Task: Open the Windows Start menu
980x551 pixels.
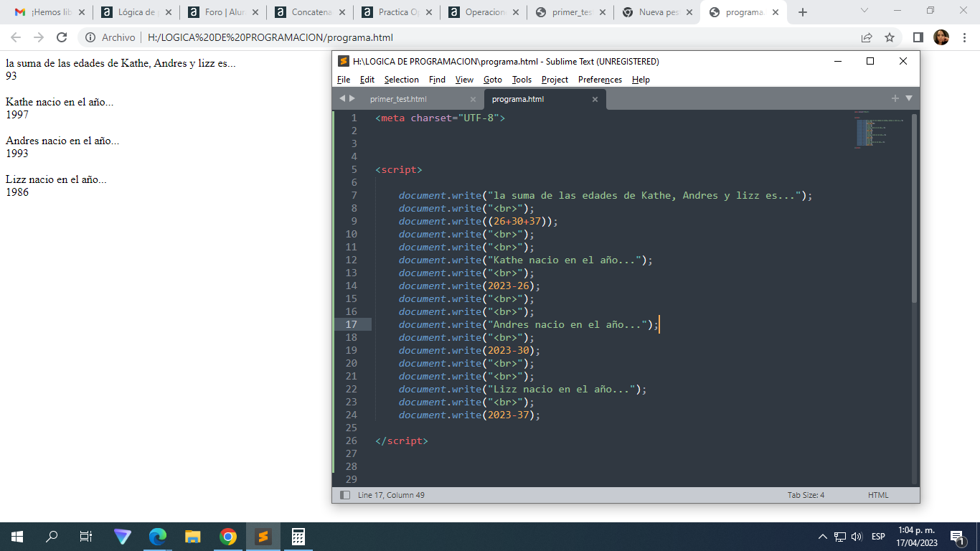Action: pos(17,536)
